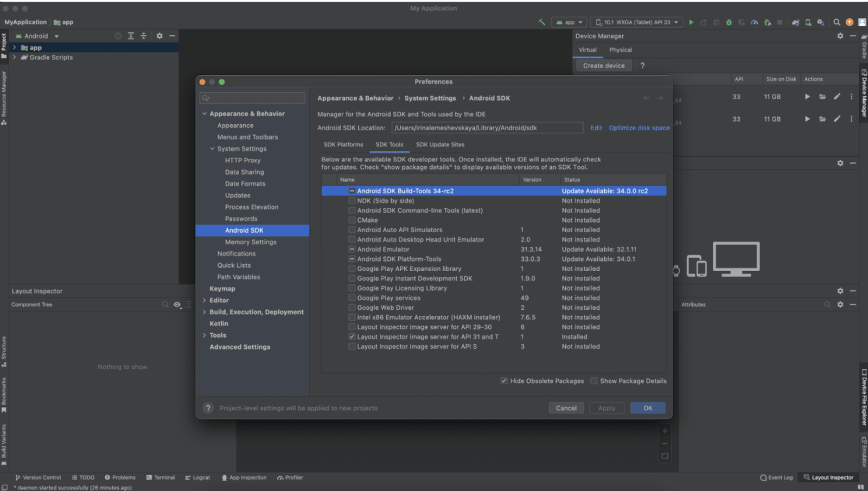The image size is (868, 491).
Task: Click Optimize disk space link
Action: coord(639,128)
